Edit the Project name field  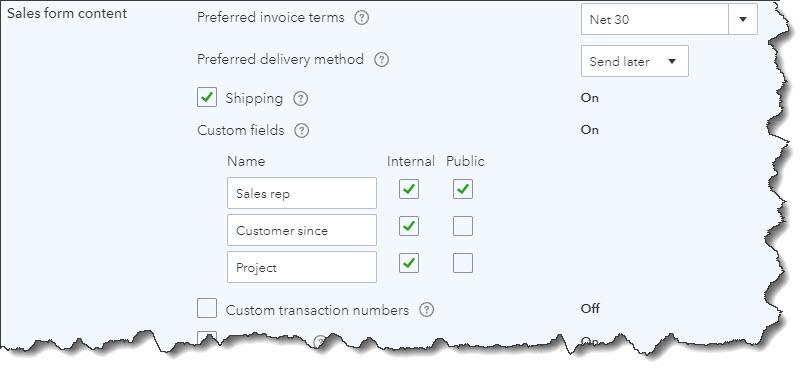pos(302,267)
